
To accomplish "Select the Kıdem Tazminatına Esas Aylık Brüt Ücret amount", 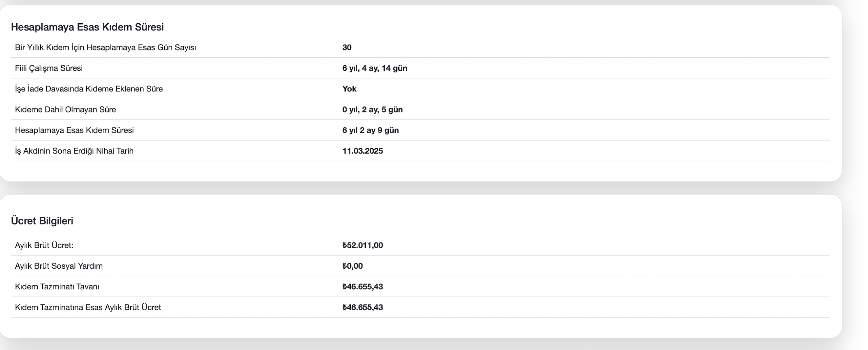I will coord(362,307).
